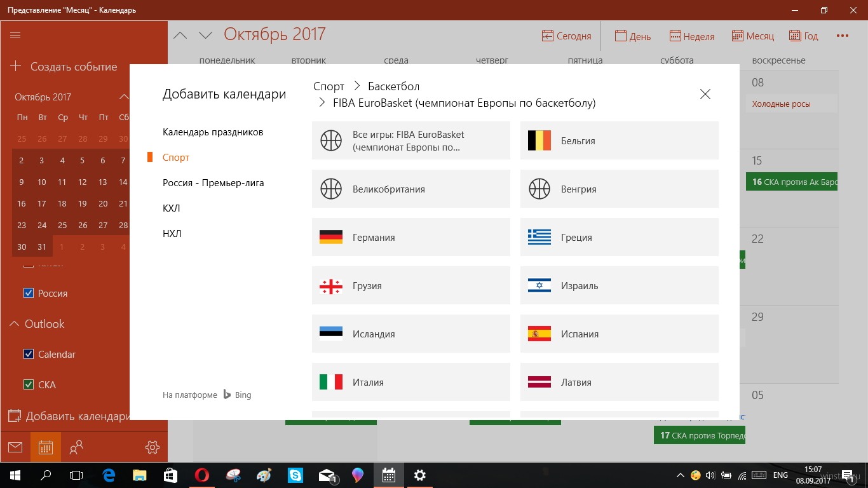Open Skype from taskbar
Viewport: 868px width, 488px height.
point(295,475)
